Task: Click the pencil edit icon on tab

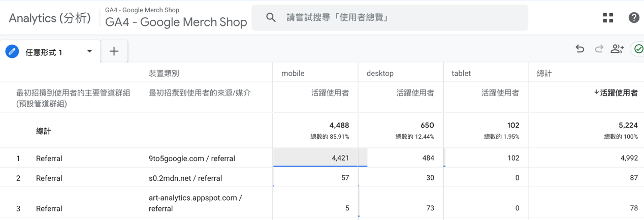Action: [12, 51]
